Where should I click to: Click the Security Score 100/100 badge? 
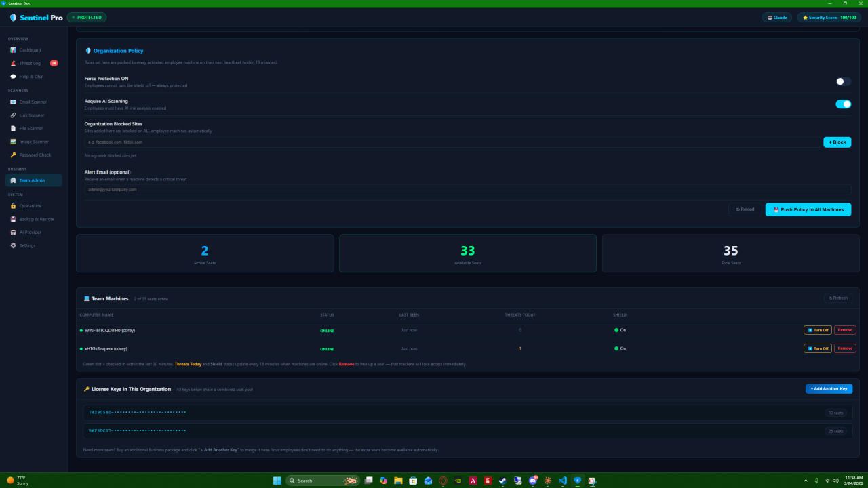829,18
